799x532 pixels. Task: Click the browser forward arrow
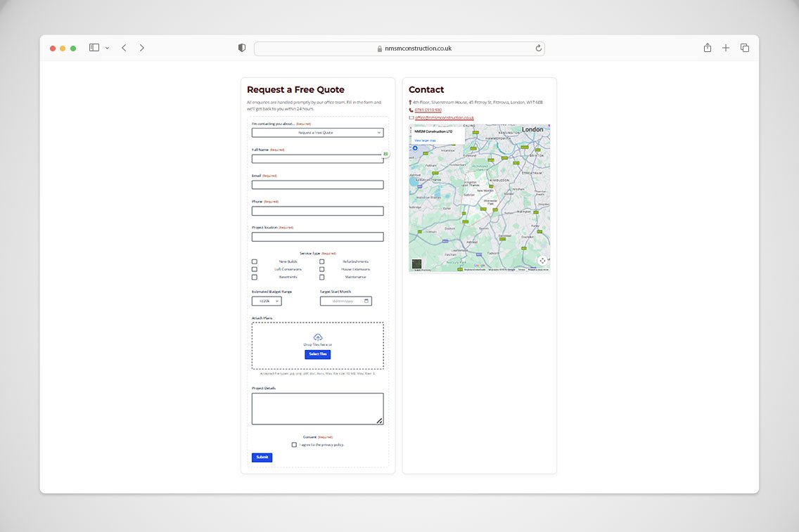pos(141,48)
